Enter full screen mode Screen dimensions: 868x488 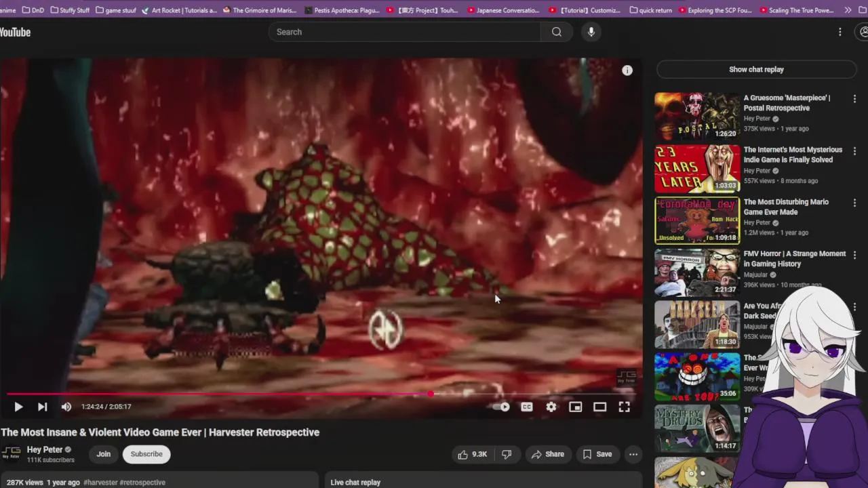624,407
